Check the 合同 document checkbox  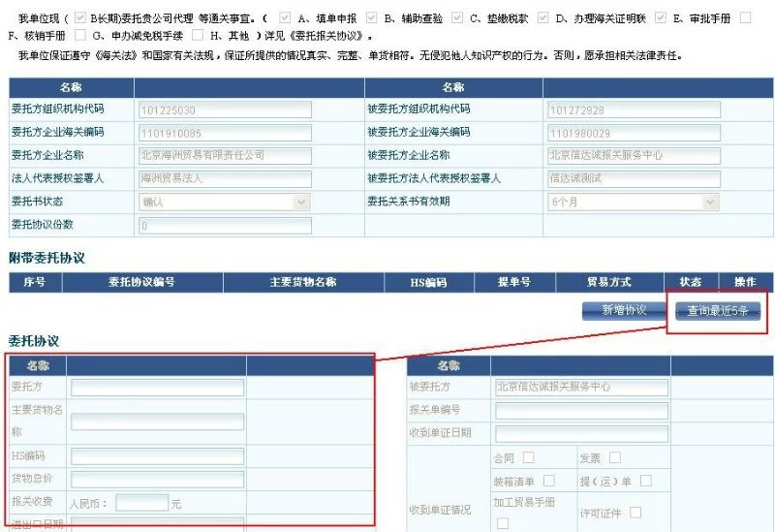point(529,457)
